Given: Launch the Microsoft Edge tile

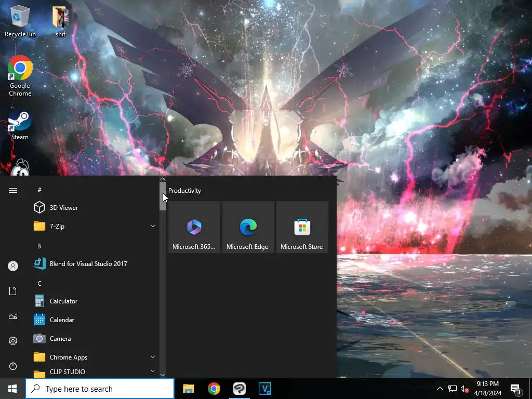Looking at the screenshot, I should 248,227.
